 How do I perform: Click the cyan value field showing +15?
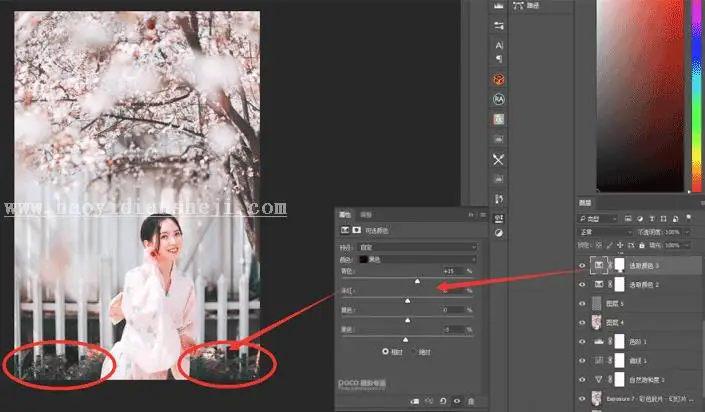coord(453,271)
